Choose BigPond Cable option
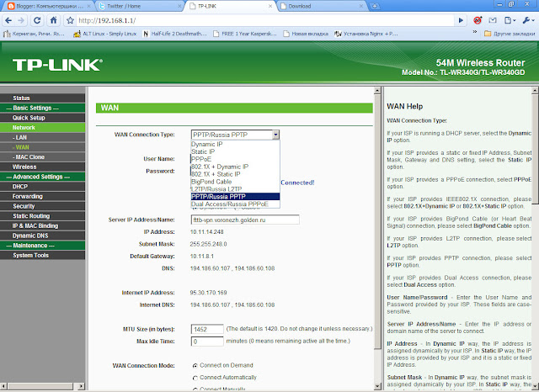Image resolution: width=539 pixels, height=392 pixels. click(x=235, y=182)
